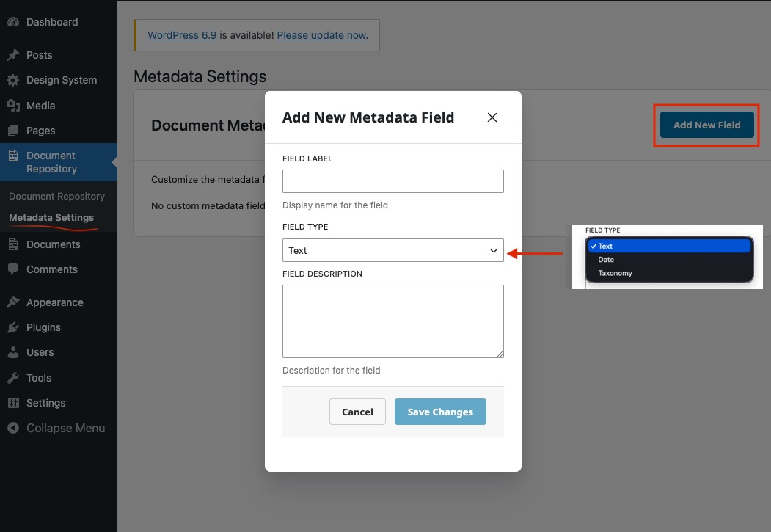Select Date from the Field Type options
Viewport: 771px width, 532px height.
606,259
